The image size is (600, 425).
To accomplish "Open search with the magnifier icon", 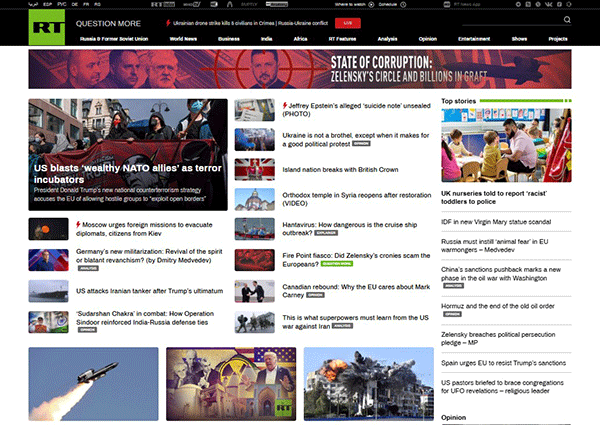I will click(567, 20).
